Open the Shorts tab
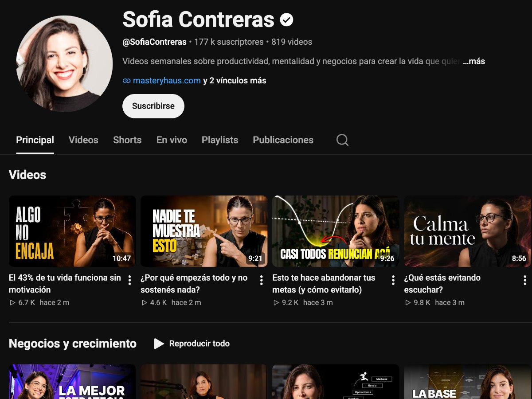This screenshot has height=399, width=532. (127, 140)
